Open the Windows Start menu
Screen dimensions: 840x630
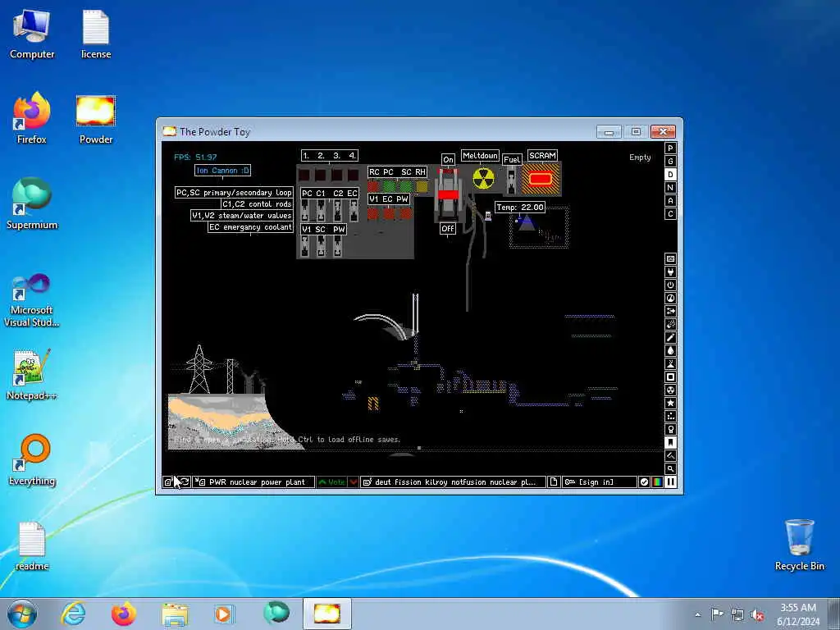22,614
